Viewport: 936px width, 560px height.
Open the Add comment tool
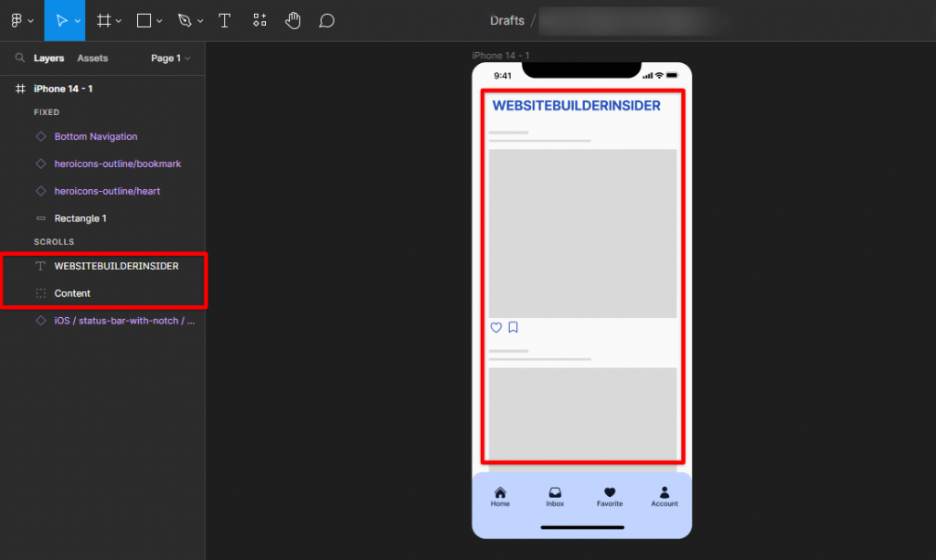pyautogui.click(x=326, y=20)
